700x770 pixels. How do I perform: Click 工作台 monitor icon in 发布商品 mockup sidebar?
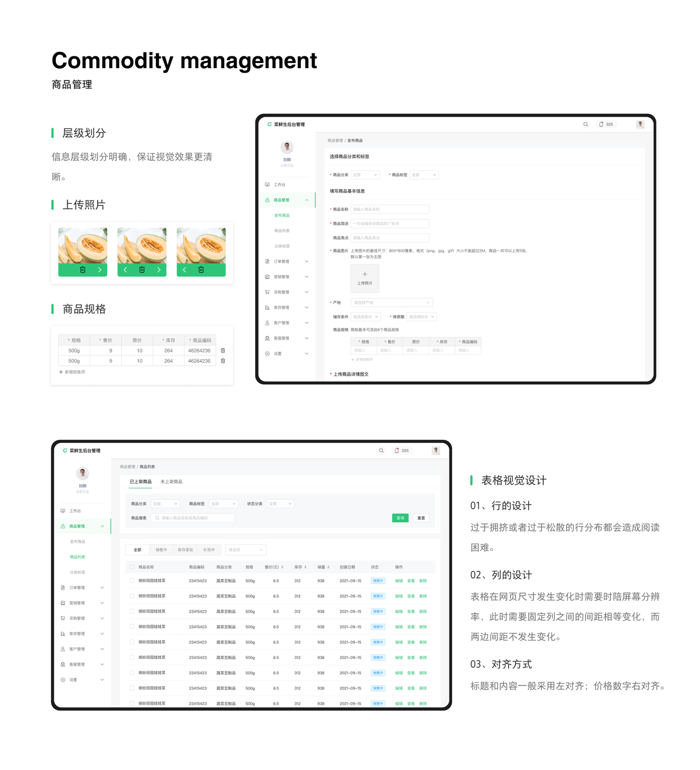click(267, 184)
